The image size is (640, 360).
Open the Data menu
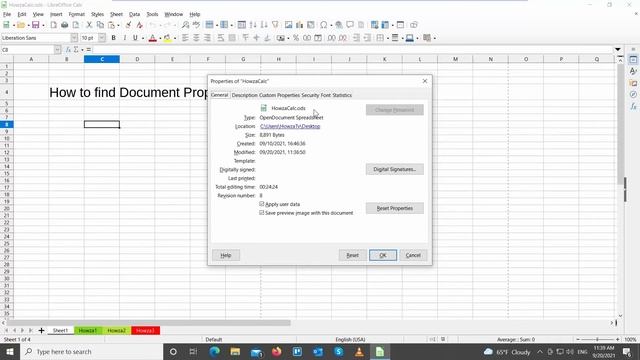[134, 14]
